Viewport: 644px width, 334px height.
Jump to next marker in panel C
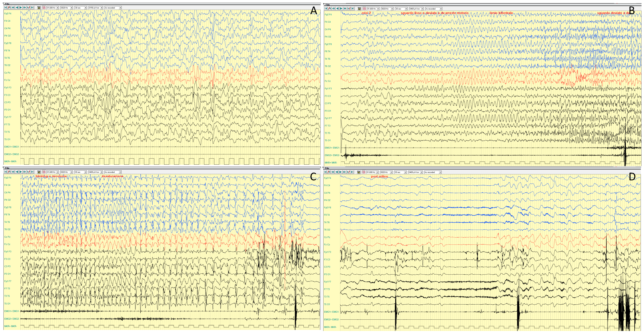click(28, 172)
